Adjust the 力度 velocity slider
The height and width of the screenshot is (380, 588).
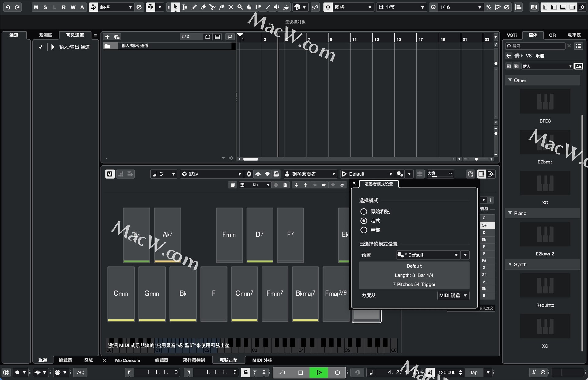point(440,174)
